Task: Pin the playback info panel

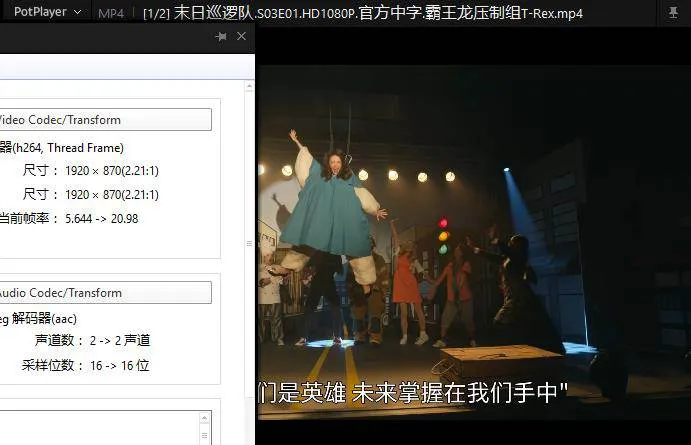Action: click(221, 37)
